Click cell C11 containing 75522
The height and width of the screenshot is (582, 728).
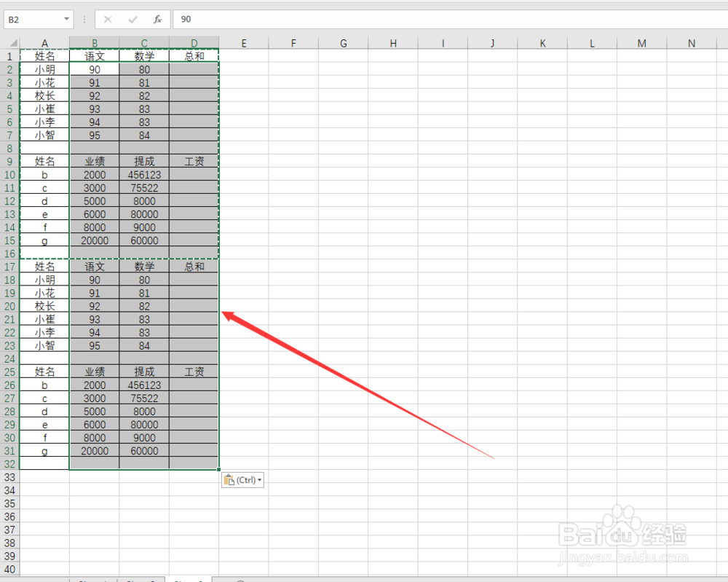coord(144,188)
